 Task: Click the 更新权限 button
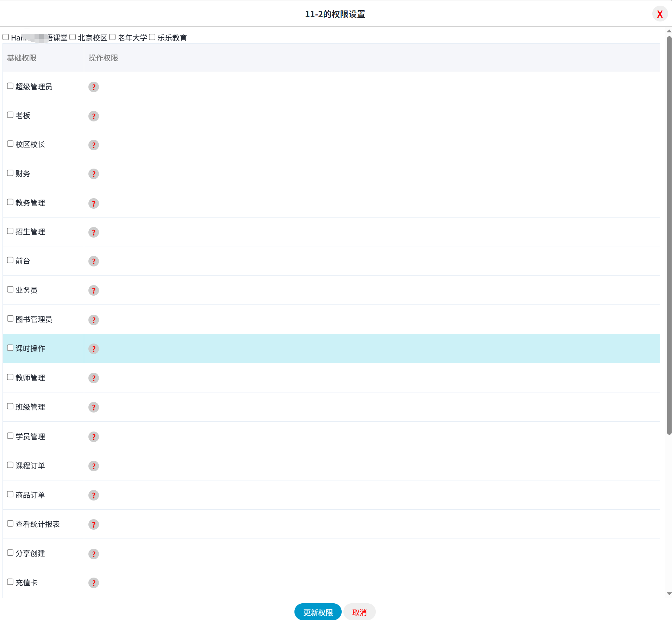[318, 612]
